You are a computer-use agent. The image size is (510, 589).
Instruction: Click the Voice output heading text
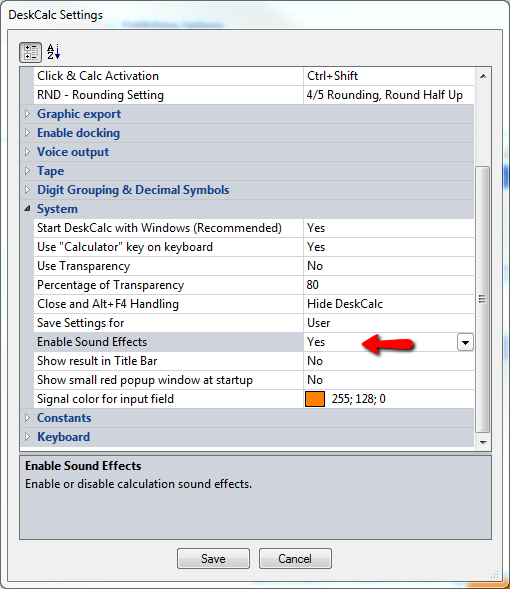(x=73, y=152)
